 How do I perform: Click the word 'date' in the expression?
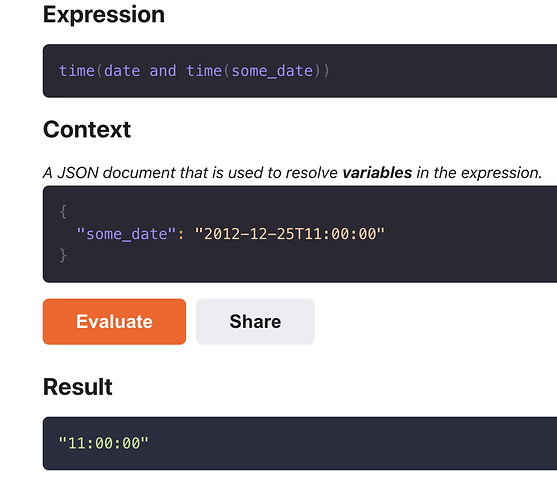122,71
